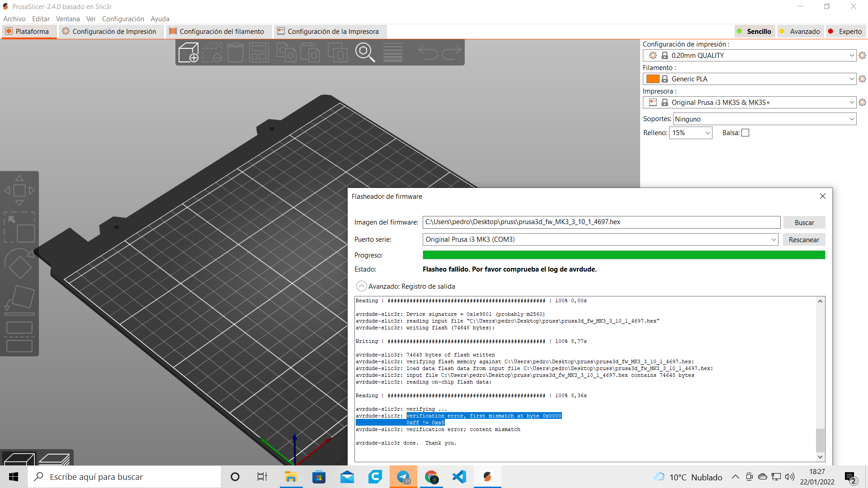Image resolution: width=868 pixels, height=488 pixels.
Task: Click the Undo arrow icon
Action: 428,52
